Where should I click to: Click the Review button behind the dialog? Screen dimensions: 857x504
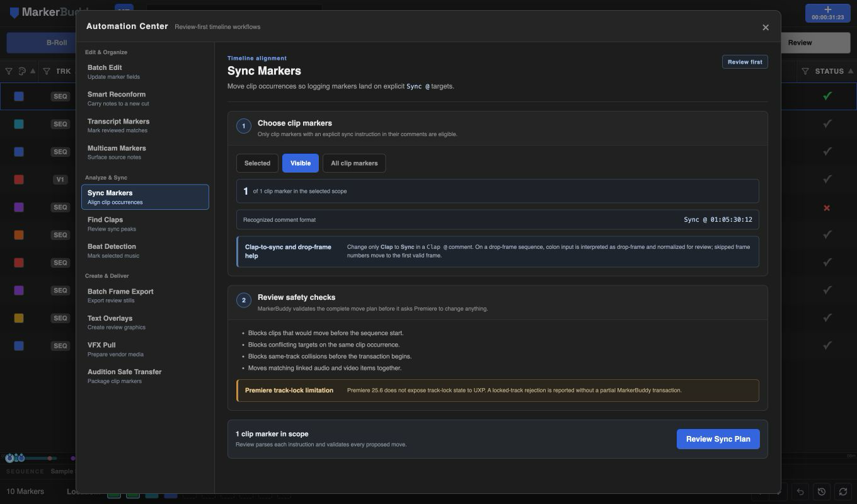pyautogui.click(x=815, y=43)
